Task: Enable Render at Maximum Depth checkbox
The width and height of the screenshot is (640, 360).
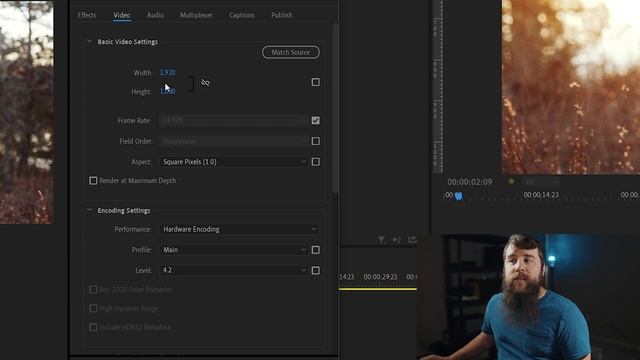Action: pyautogui.click(x=93, y=180)
